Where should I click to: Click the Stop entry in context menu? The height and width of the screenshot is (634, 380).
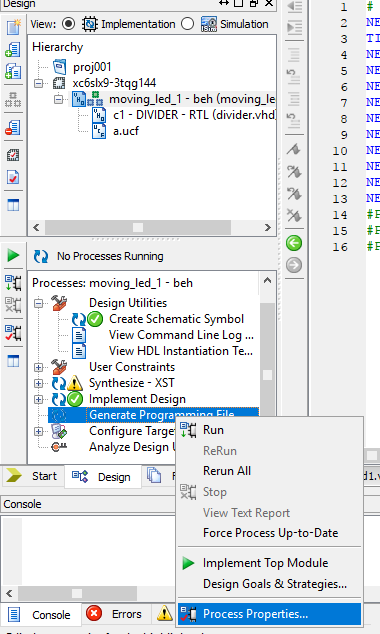pos(269,492)
